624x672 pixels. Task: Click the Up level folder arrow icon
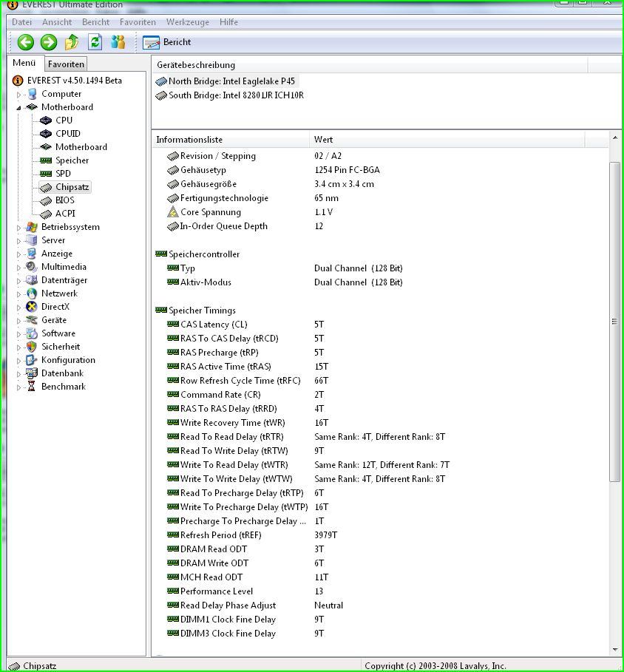point(72,42)
